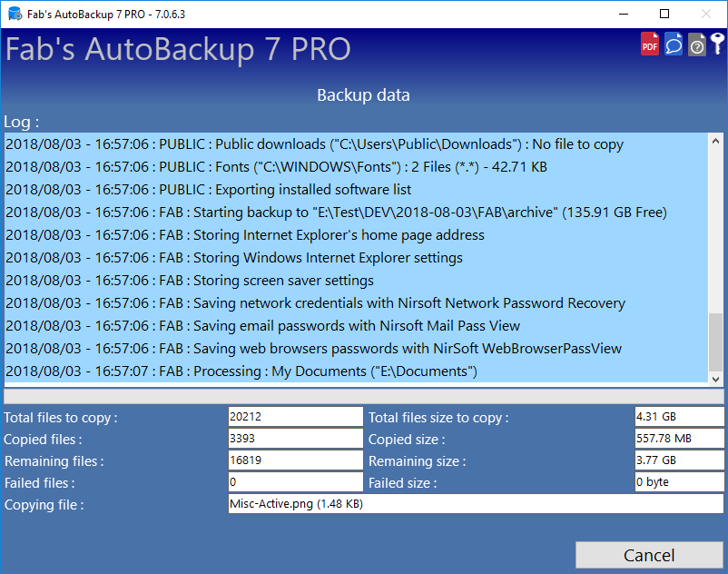Screen dimensions: 728x574
Task: Click the blue chat bubble icon
Action: [674, 45]
